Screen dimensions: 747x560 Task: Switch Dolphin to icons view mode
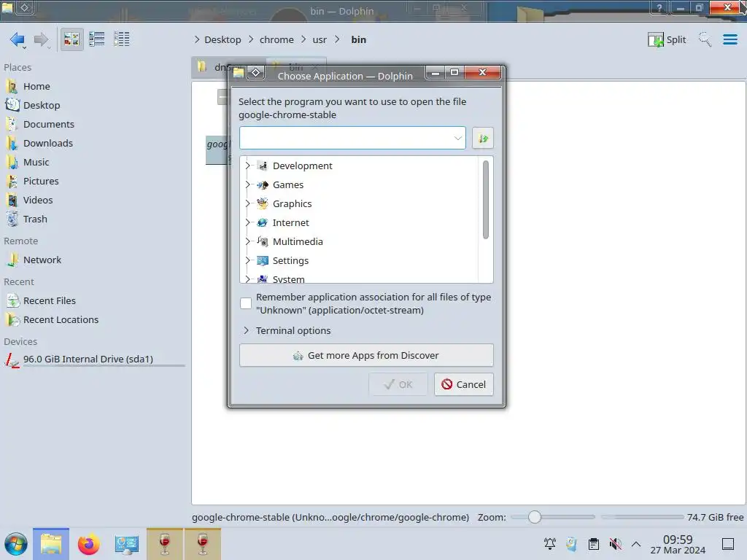click(x=71, y=39)
